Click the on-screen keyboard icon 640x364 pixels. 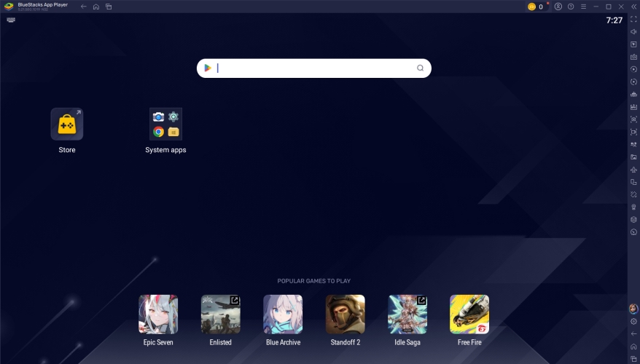pos(11,20)
